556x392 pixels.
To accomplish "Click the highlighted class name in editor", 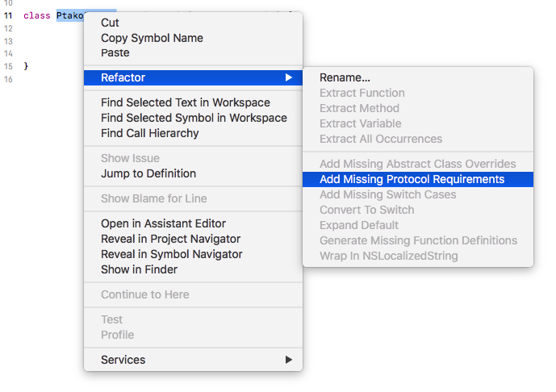I will click(x=69, y=15).
